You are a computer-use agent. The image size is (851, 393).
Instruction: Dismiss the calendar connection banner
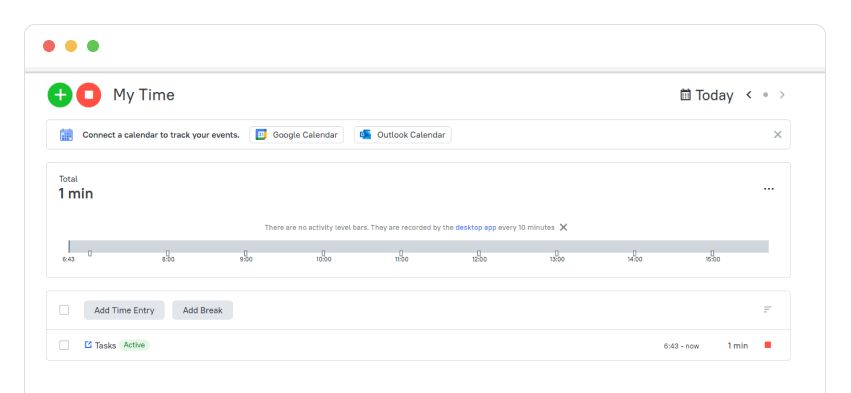coord(777,135)
